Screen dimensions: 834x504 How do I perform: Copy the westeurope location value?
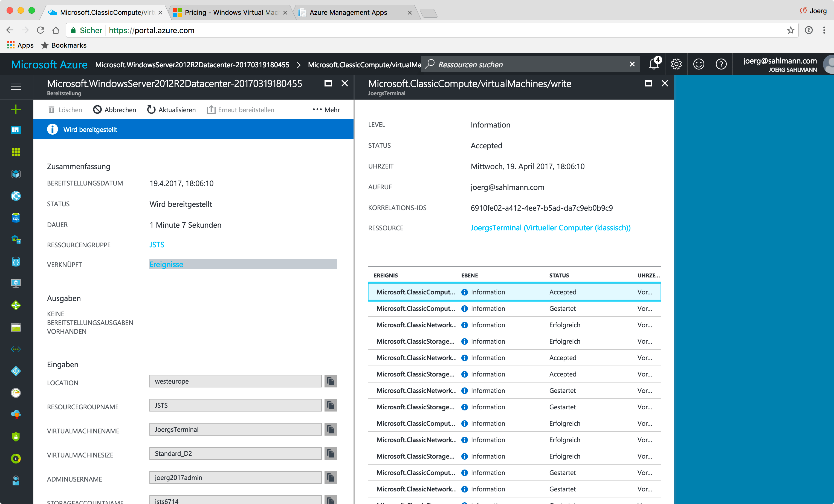(x=331, y=381)
